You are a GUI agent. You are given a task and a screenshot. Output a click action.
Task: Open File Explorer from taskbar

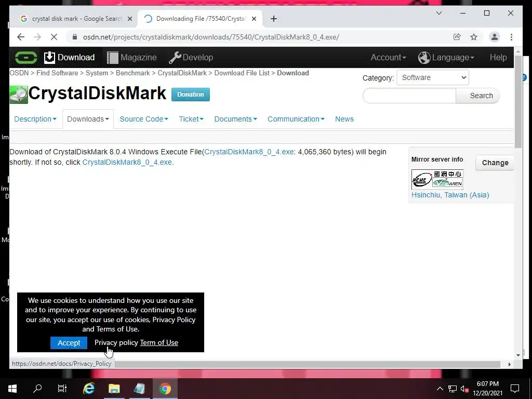click(x=114, y=389)
